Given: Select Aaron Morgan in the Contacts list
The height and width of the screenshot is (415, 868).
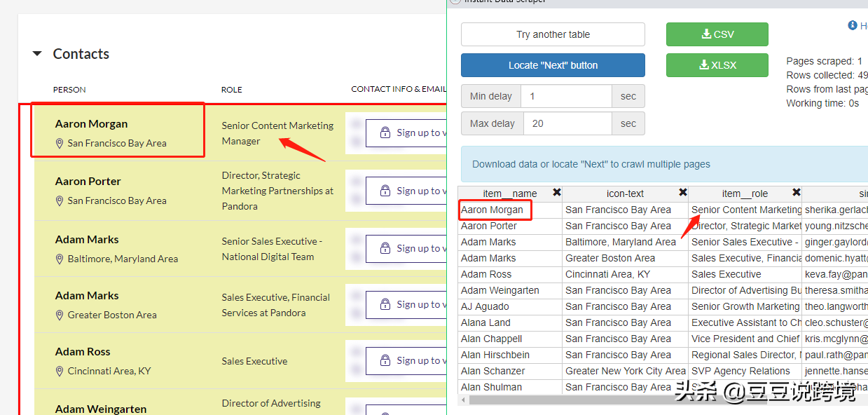Looking at the screenshot, I should (91, 124).
